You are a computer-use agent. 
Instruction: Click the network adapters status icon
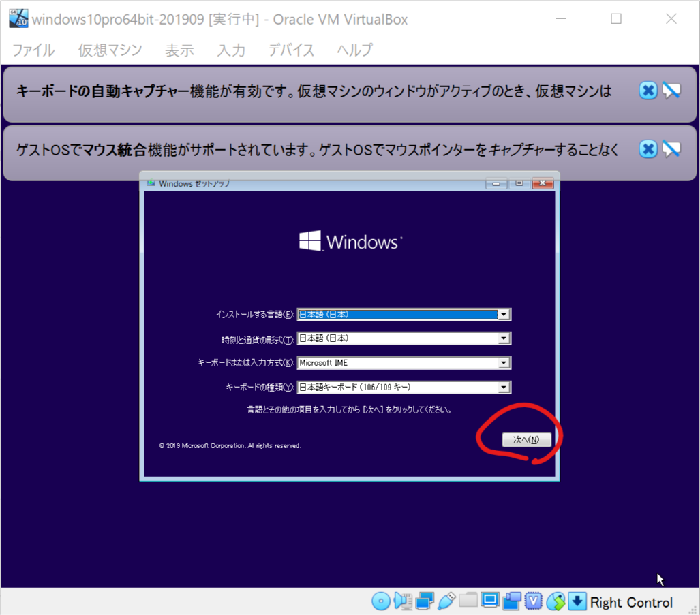coord(423,601)
